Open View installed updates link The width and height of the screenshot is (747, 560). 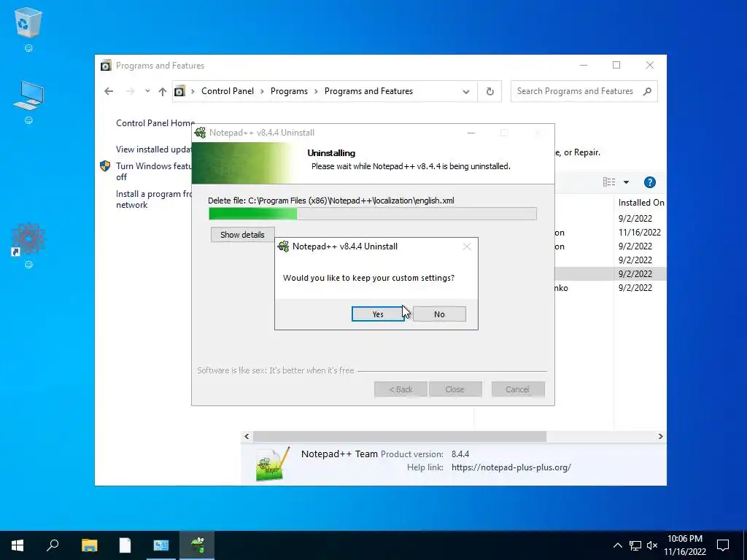tap(153, 149)
